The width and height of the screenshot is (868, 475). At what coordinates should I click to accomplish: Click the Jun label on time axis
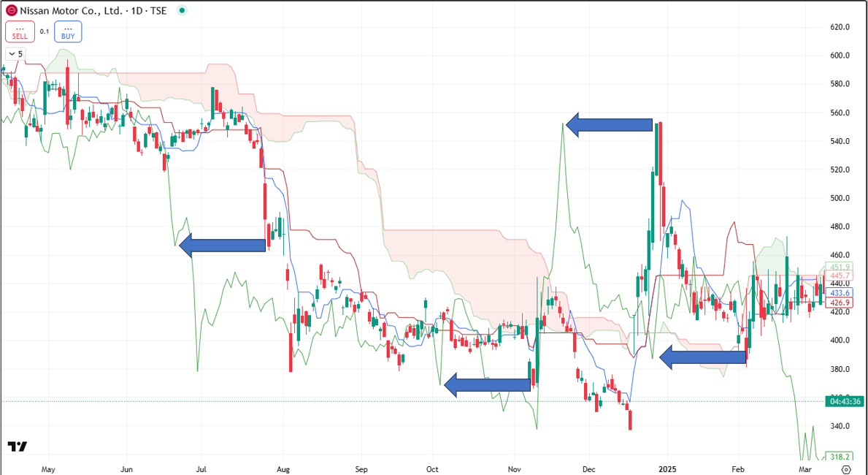[127, 469]
